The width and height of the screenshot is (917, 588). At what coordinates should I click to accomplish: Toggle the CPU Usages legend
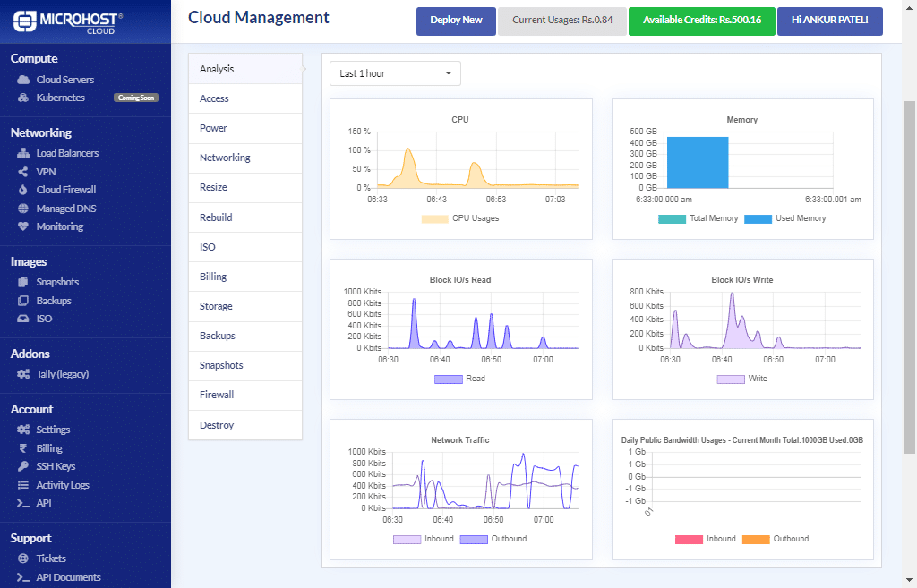tap(463, 219)
